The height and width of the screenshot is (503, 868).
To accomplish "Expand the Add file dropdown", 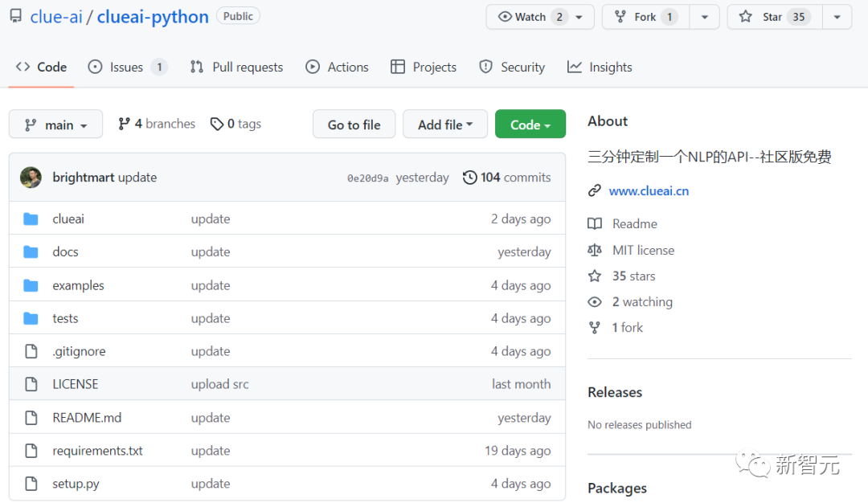I will 445,125.
